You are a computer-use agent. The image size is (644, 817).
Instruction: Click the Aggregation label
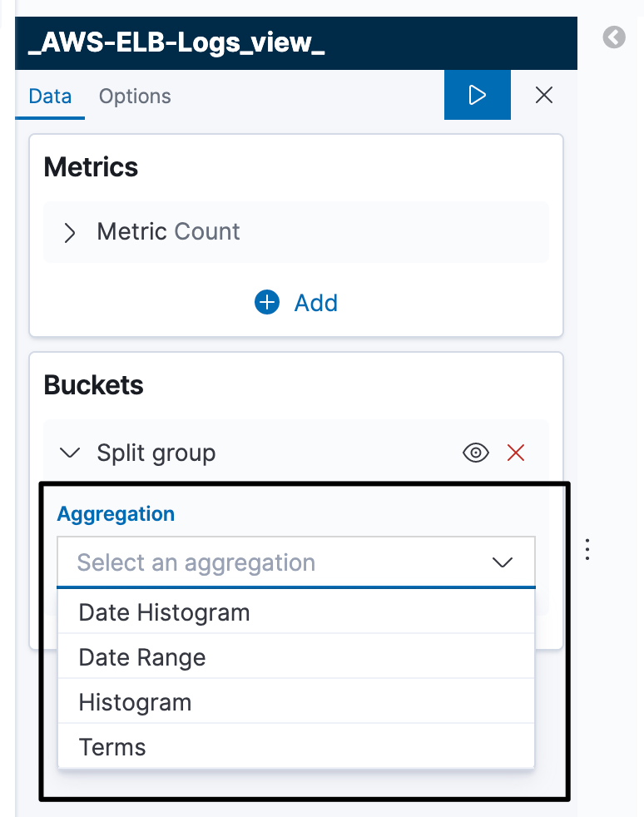click(116, 514)
